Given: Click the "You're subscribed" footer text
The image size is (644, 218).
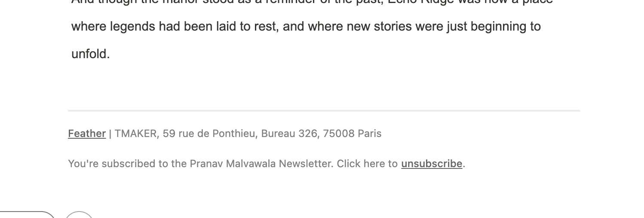Looking at the screenshot, I should click(106, 164).
